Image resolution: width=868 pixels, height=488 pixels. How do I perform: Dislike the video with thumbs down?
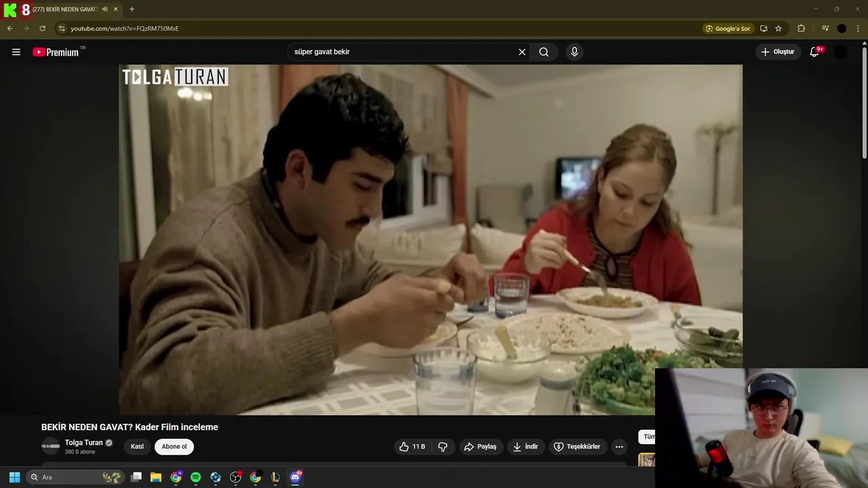tap(443, 447)
